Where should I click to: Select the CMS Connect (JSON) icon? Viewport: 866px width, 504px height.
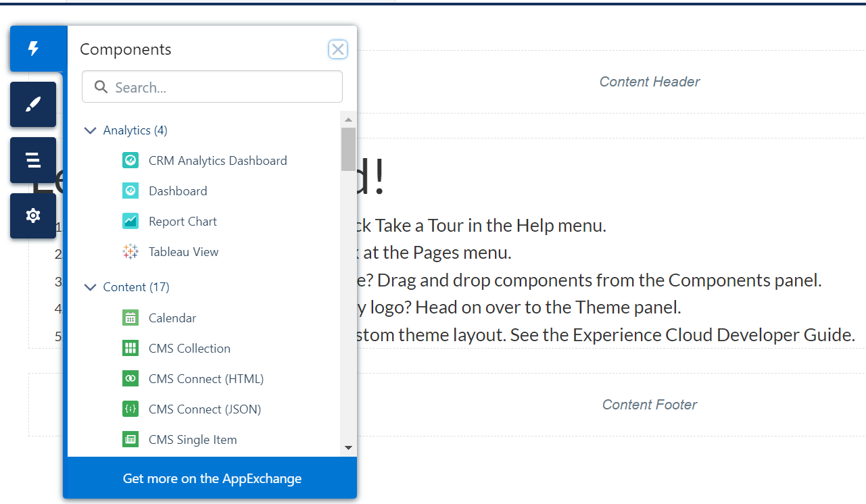coord(130,409)
